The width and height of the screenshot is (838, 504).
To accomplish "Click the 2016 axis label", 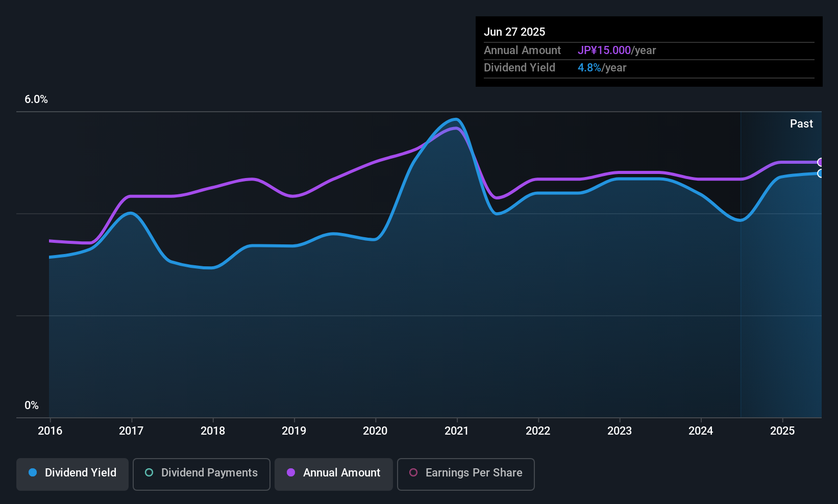I will 50,431.
